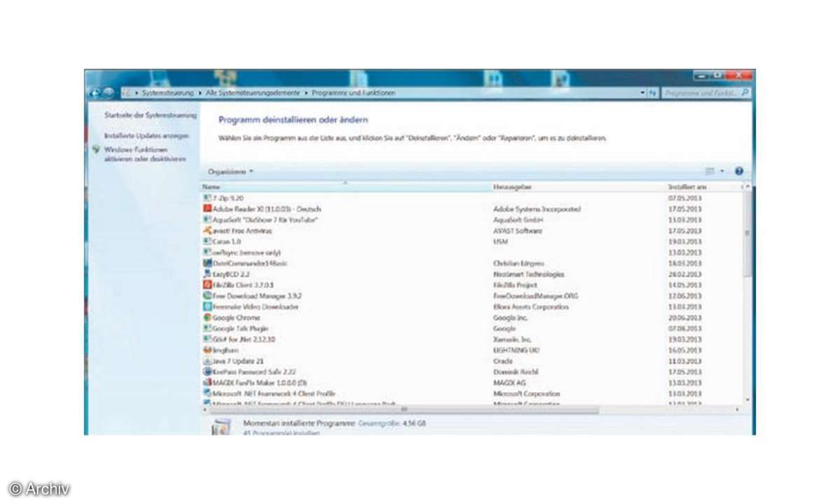Image resolution: width=840 pixels, height=504 pixels.
Task: Open help via the blue question mark icon
Action: click(738, 171)
